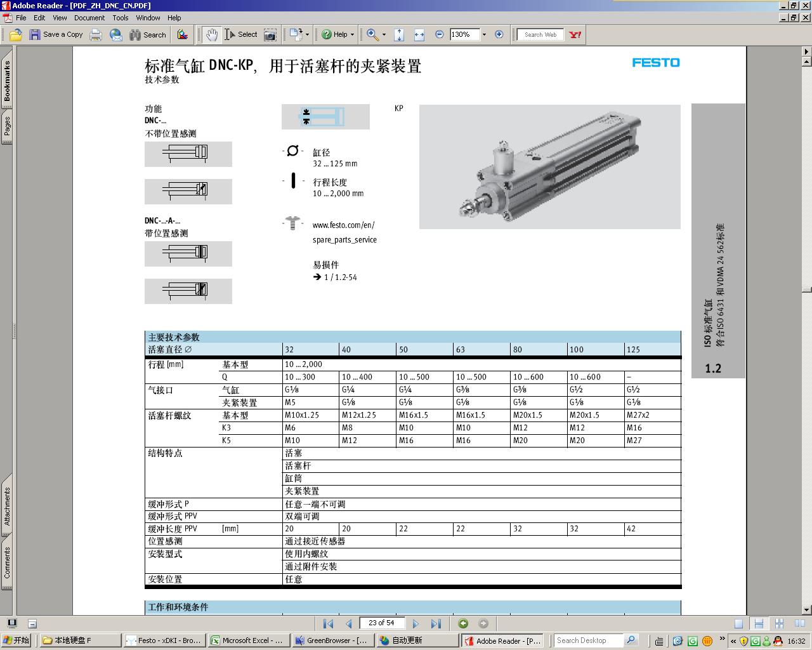Open the Pages side panel tab
Viewport: 812px width, 650px height.
(x=7, y=126)
